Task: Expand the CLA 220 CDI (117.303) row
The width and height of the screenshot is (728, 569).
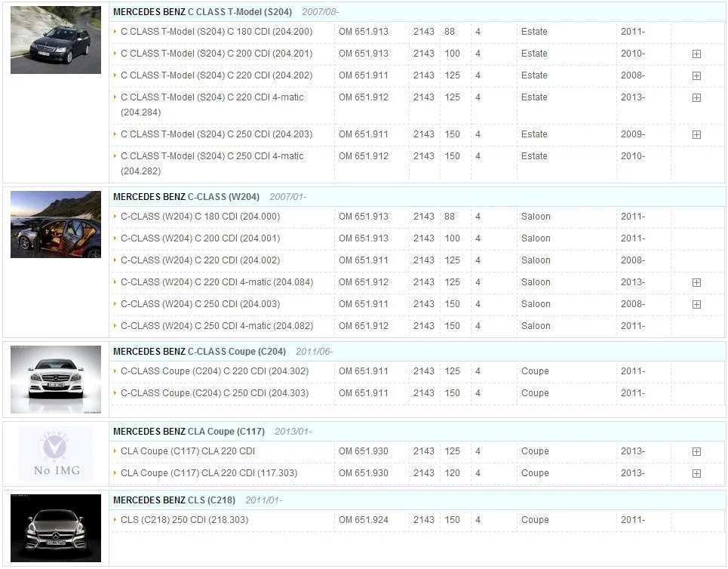Action: pyautogui.click(x=696, y=473)
